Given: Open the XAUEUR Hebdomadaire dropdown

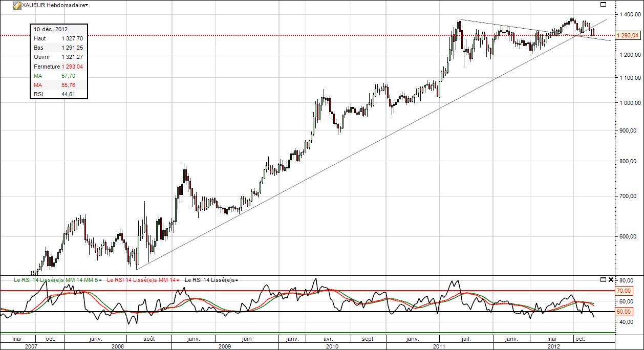Looking at the screenshot, I should [86, 5].
